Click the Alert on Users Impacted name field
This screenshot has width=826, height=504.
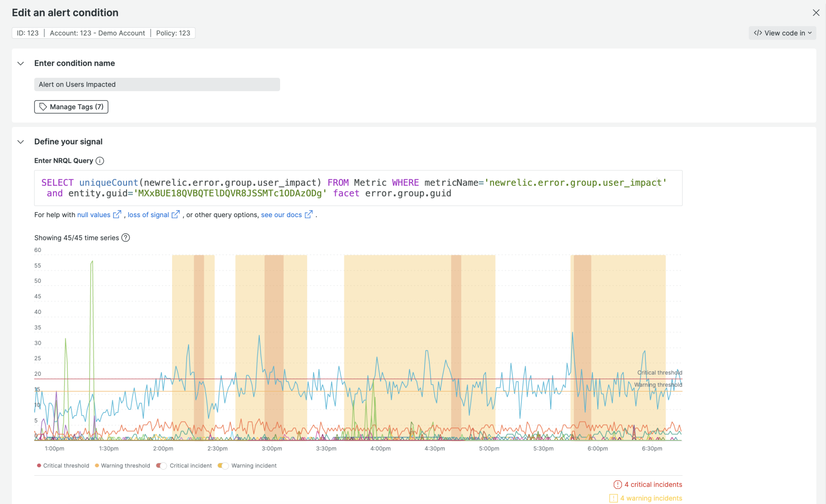pos(157,84)
